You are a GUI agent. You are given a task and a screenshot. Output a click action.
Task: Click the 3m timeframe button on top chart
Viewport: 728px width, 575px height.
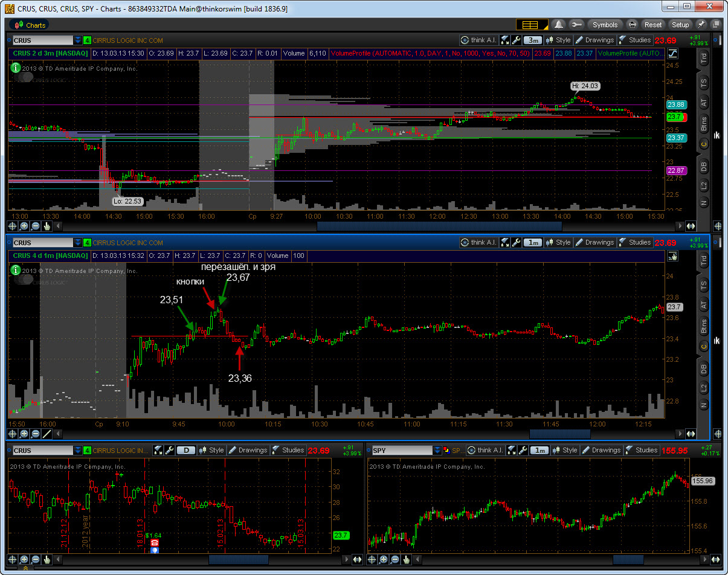pyautogui.click(x=532, y=40)
